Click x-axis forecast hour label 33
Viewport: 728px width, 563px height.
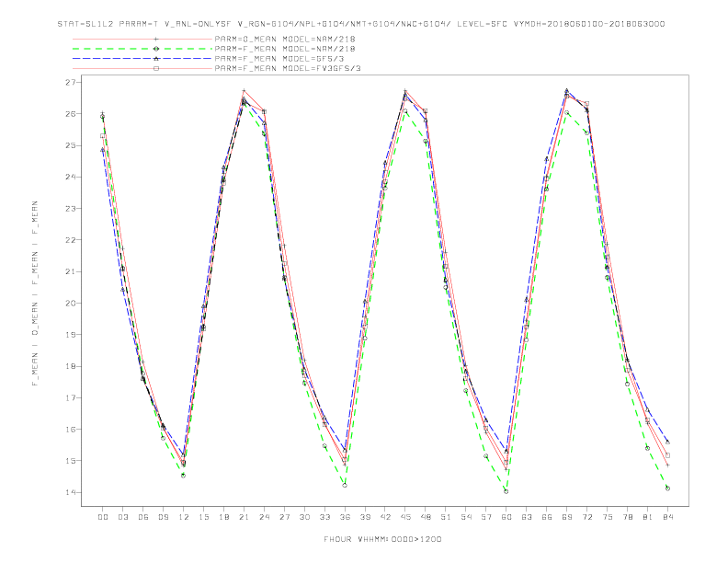pos(324,517)
